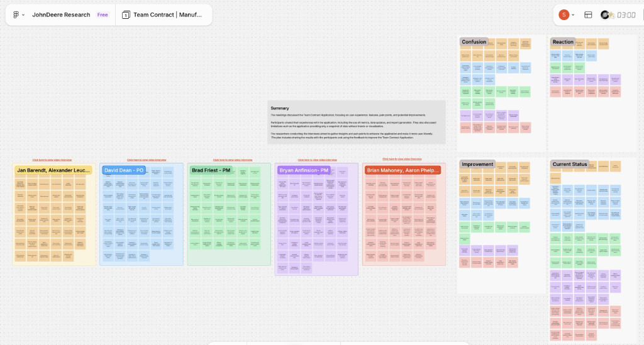The height and width of the screenshot is (345, 644).
Task: Click the 03:00 timer display
Action: (x=626, y=15)
